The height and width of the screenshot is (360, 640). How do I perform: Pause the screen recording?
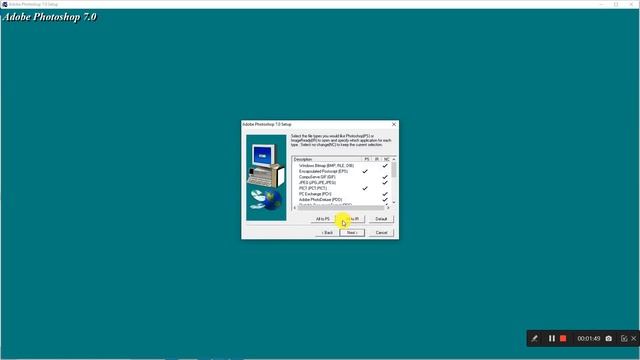(551, 338)
